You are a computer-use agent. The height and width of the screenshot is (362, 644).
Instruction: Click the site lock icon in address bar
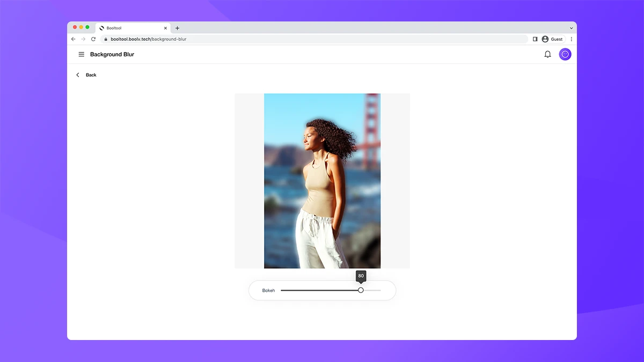106,39
